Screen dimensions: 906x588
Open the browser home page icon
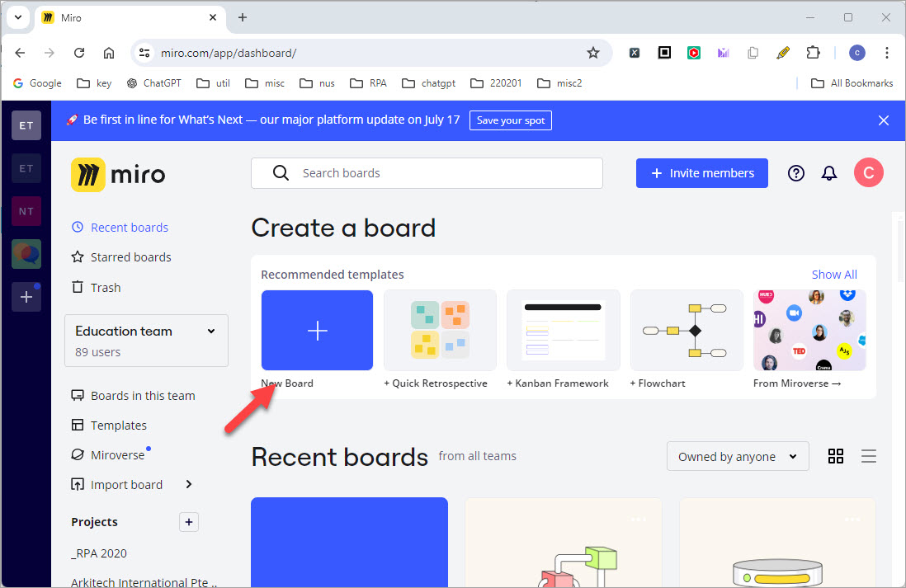click(109, 53)
